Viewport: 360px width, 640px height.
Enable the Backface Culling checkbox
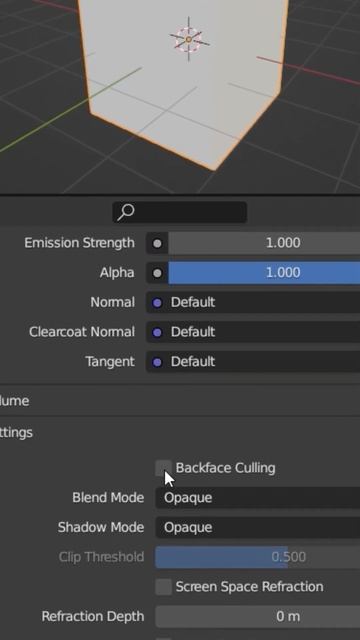coord(163,468)
